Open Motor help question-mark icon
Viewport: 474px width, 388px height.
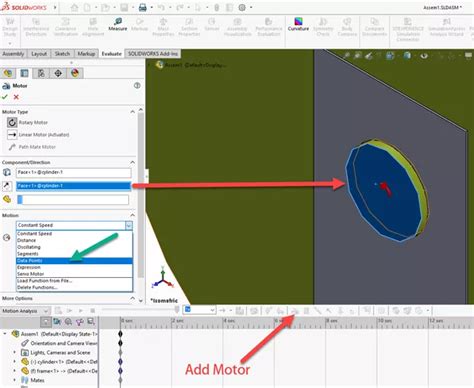click(137, 86)
